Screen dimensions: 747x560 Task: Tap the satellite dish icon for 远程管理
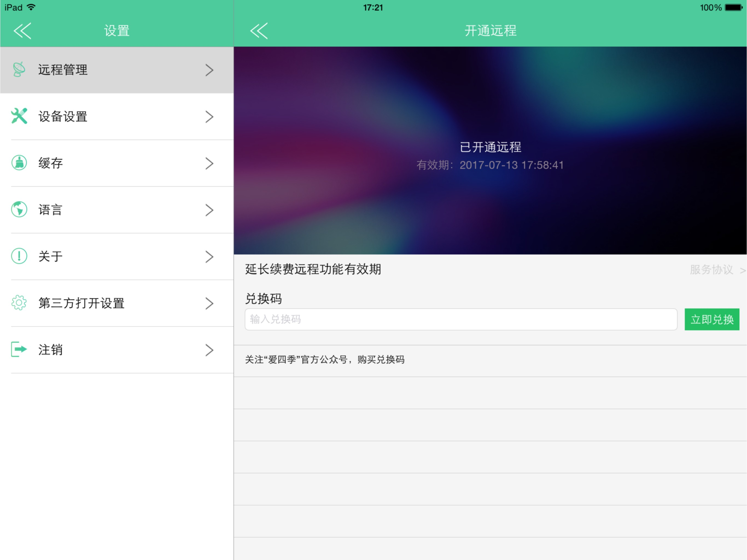point(19,69)
